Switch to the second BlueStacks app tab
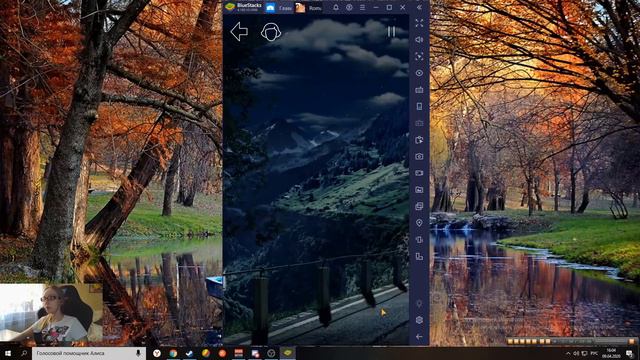This screenshot has width=640, height=360. [x=309, y=7]
